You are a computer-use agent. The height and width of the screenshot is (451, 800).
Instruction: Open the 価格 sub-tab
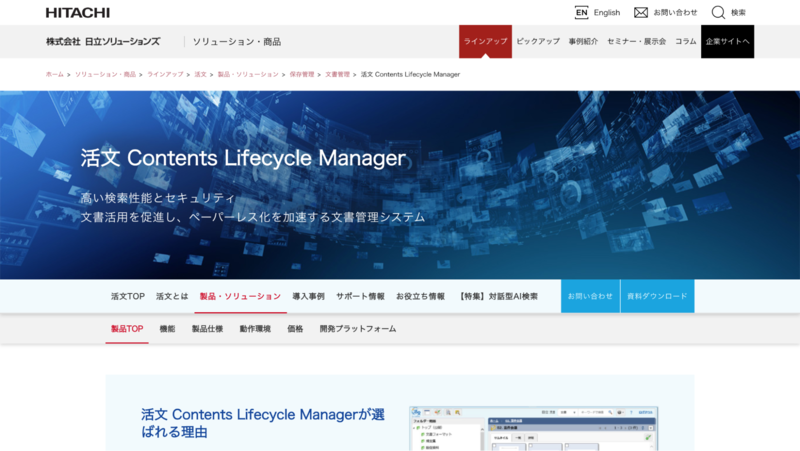tap(295, 329)
